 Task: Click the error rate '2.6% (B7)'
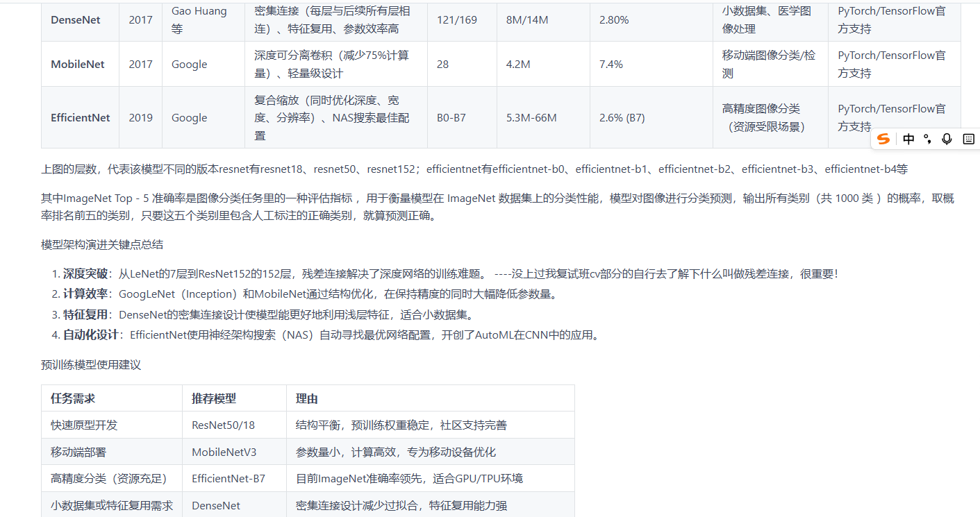pos(622,118)
